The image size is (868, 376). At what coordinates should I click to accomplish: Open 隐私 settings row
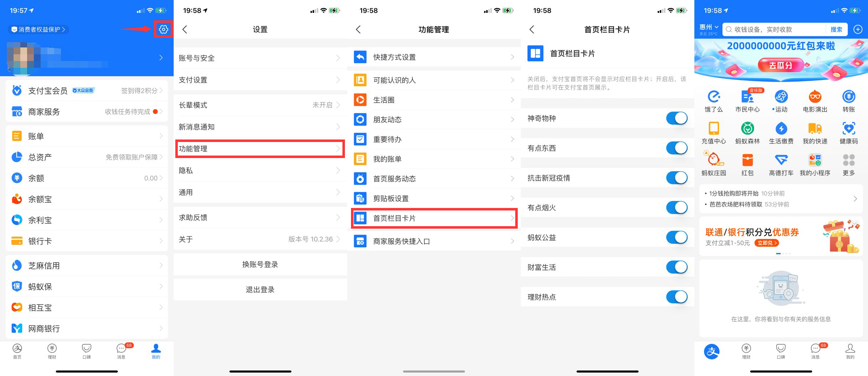point(260,171)
